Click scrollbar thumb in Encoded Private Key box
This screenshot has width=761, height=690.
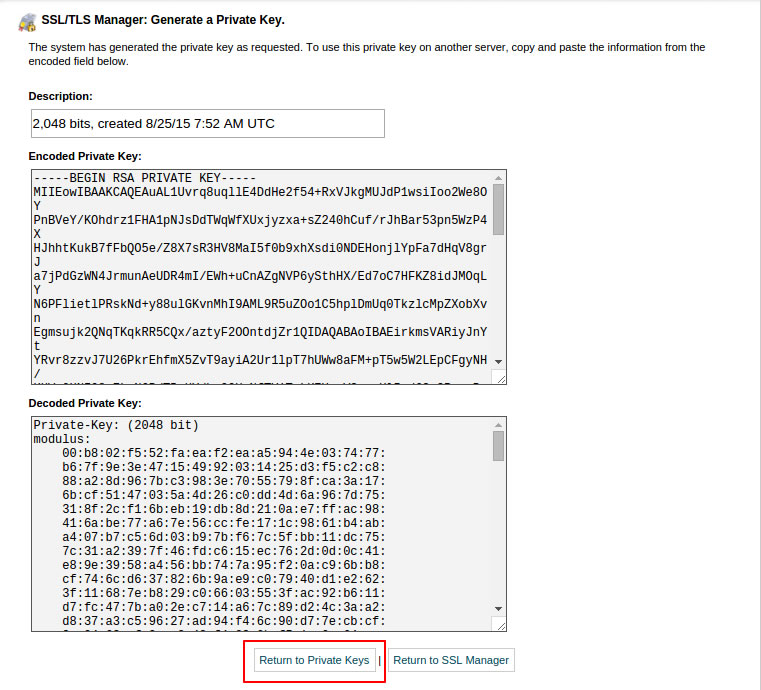498,209
